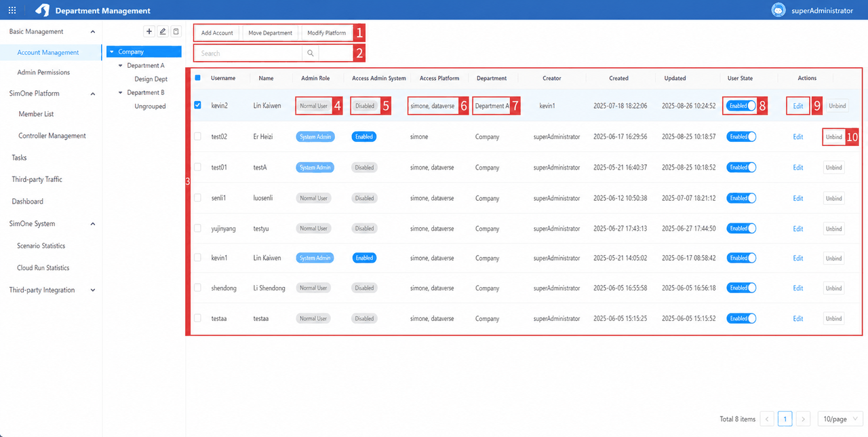Open Member List in sidebar

coord(36,114)
